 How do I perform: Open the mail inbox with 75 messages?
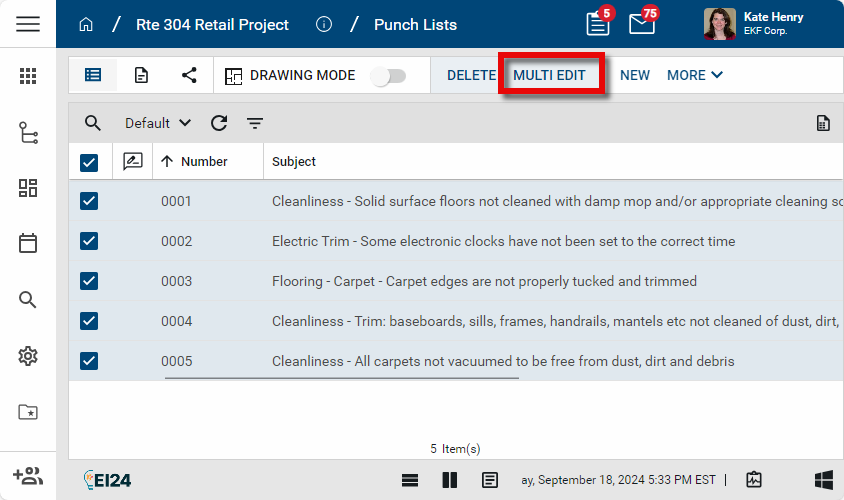point(641,24)
